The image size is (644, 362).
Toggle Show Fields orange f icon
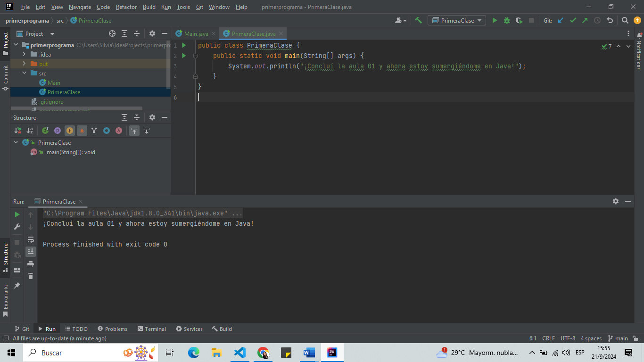coord(70,131)
